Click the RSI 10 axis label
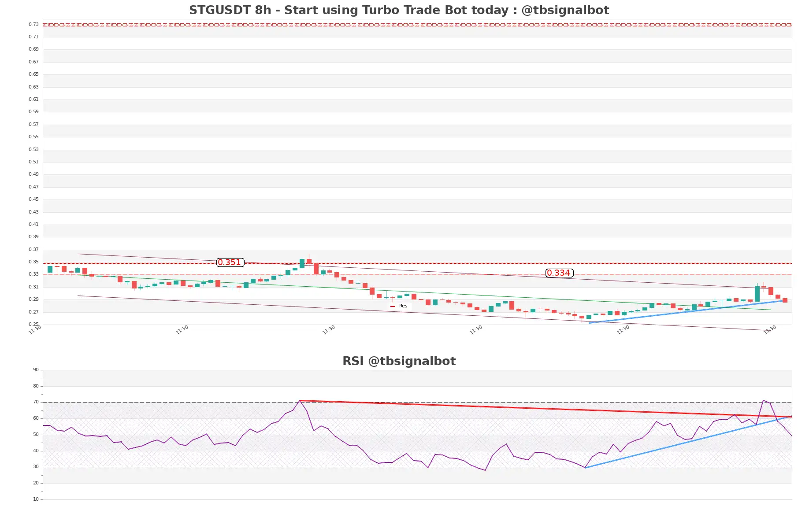This screenshot has height=532, width=798. pos(36,499)
